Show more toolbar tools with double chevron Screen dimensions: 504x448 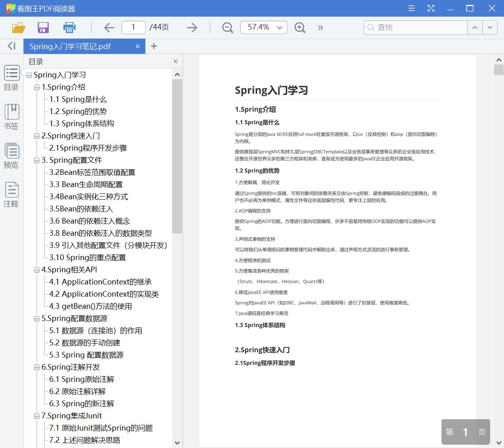click(x=320, y=28)
